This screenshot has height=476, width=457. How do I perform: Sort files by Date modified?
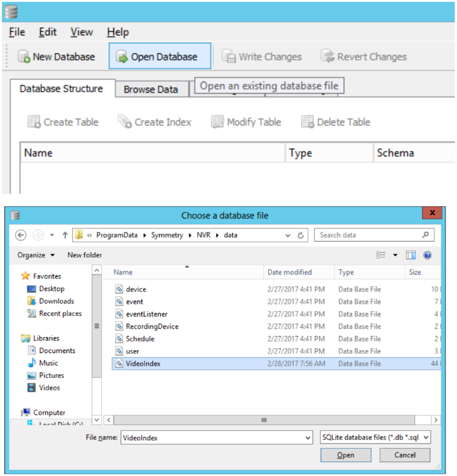(x=299, y=272)
